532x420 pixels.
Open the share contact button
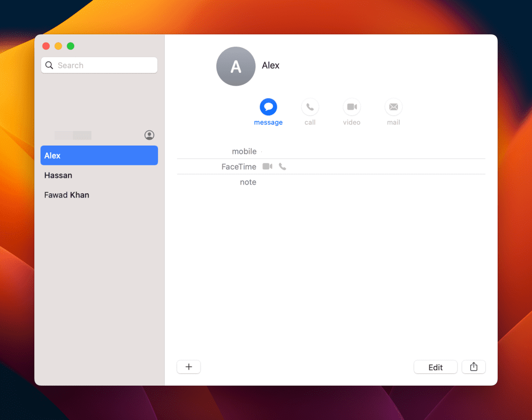(x=473, y=367)
